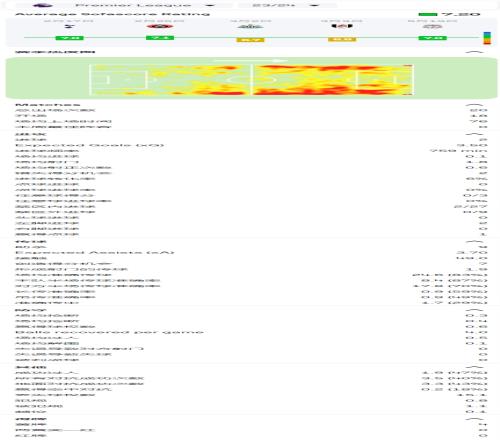Screen dimensions: 500x440
Task: Click the player season heatmap
Action: tap(251, 80)
